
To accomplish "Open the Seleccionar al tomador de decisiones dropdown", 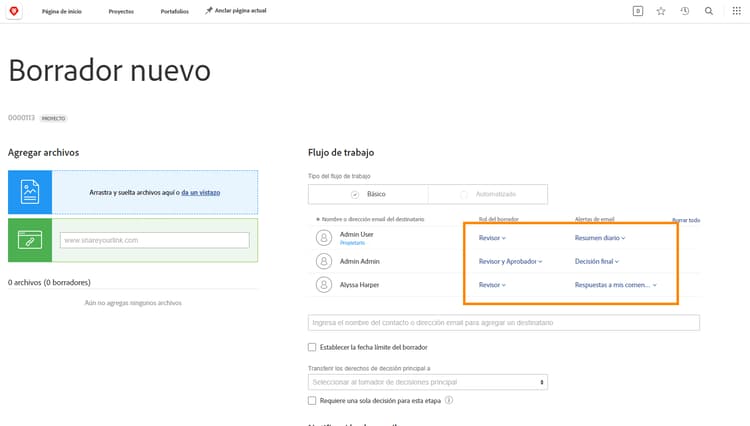I will pos(428,382).
